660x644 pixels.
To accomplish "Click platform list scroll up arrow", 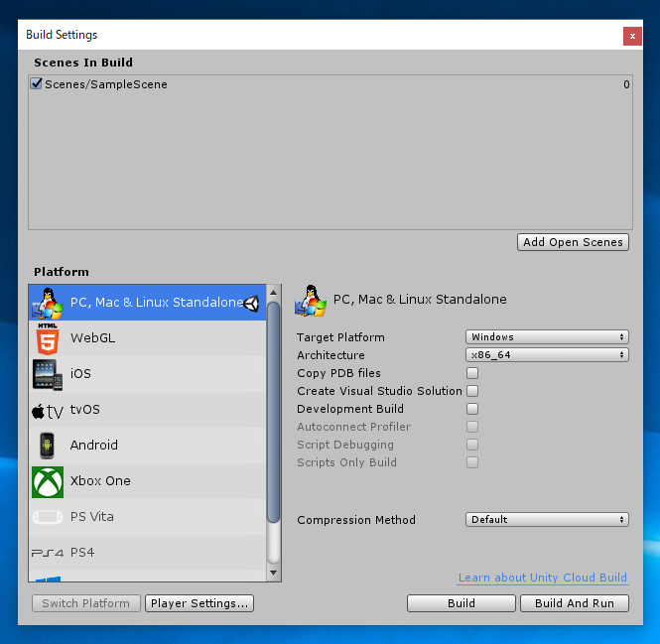I will point(274,292).
